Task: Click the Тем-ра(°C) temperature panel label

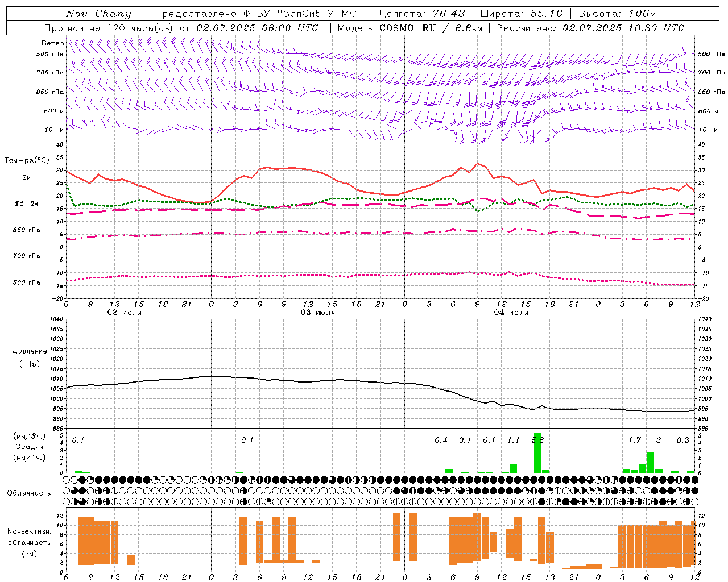Action: tap(27, 161)
